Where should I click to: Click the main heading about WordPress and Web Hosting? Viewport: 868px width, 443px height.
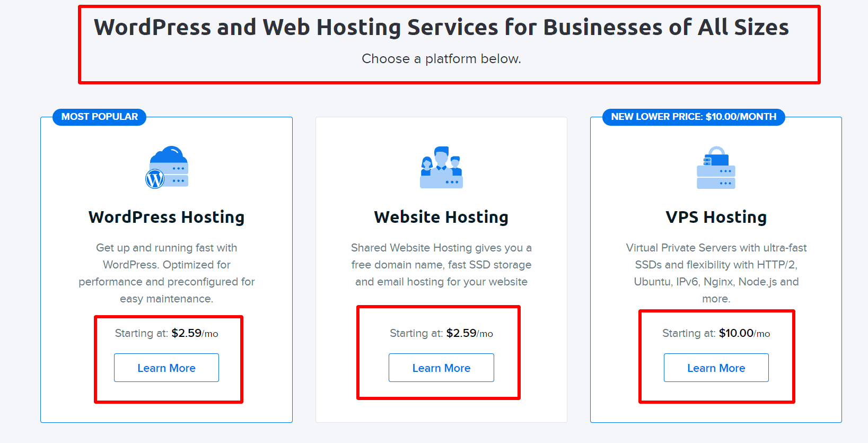441,27
